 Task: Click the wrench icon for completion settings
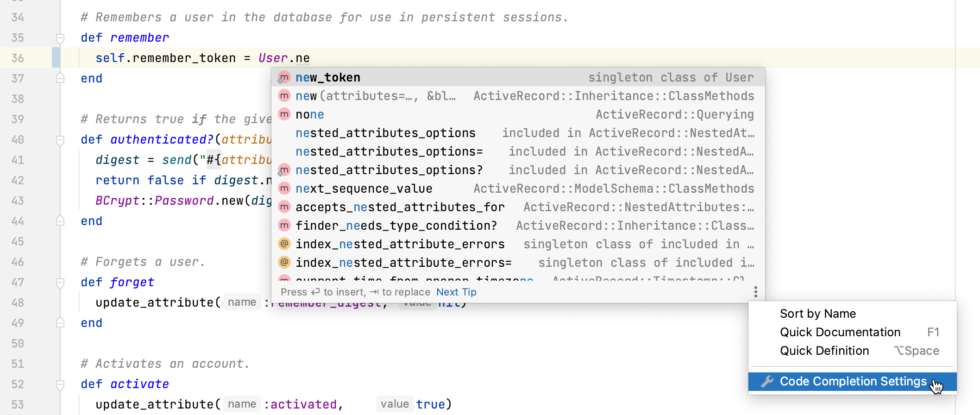(767, 382)
